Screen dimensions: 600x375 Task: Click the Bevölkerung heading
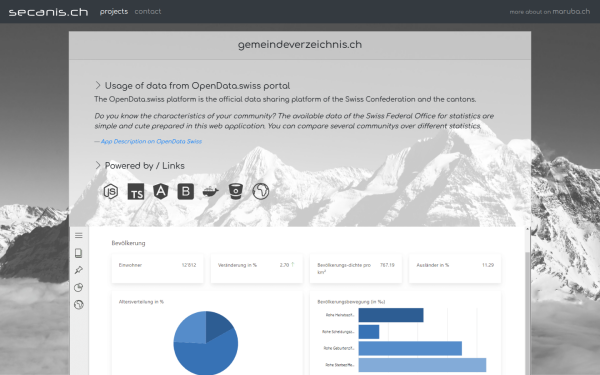128,243
